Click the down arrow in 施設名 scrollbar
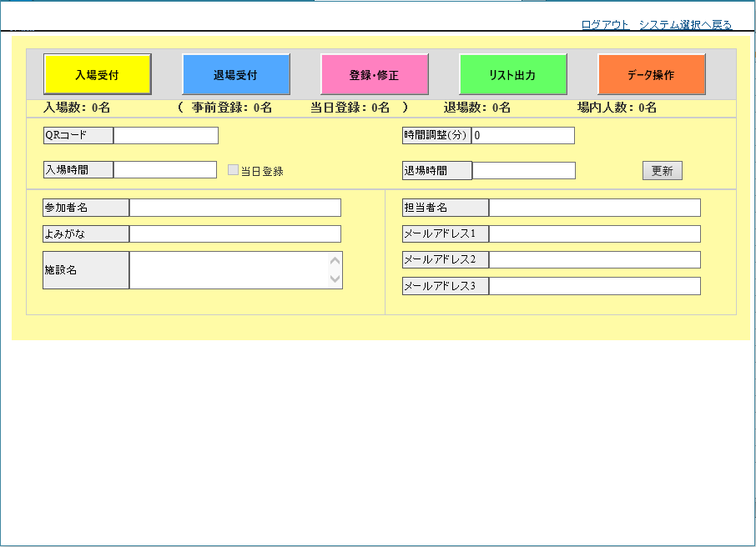The height and width of the screenshot is (547, 756). coord(335,279)
